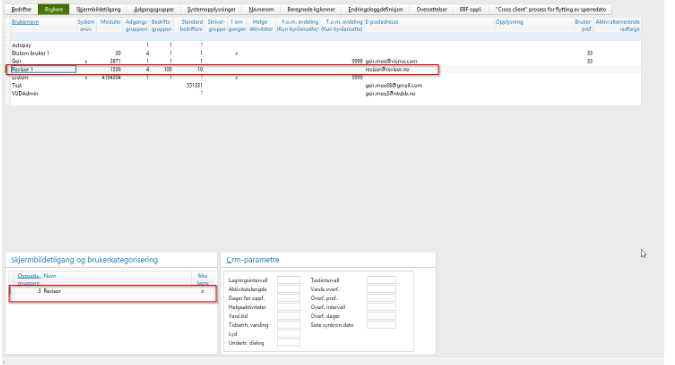
Task: Click the Lyd input field
Action: tap(288, 334)
